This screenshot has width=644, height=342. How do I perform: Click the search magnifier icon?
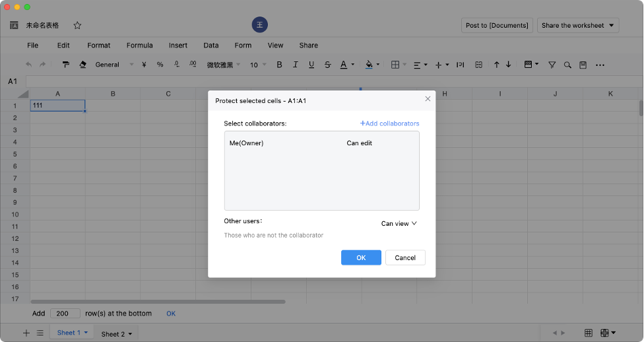coord(567,65)
